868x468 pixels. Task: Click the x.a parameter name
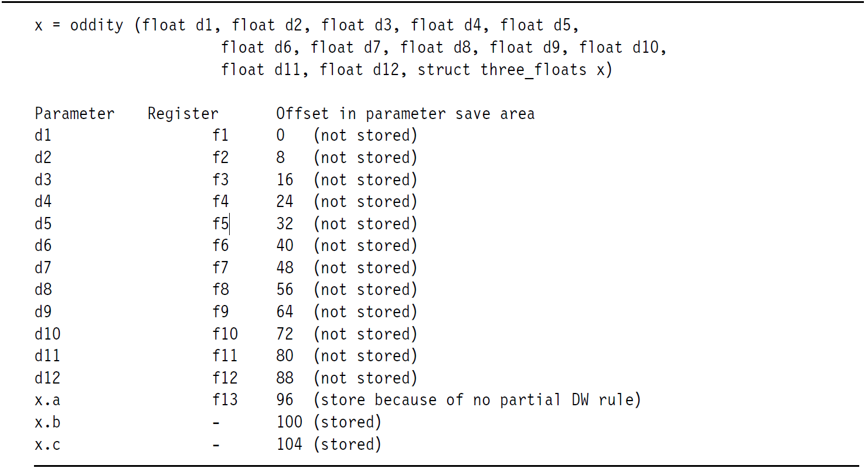47,400
